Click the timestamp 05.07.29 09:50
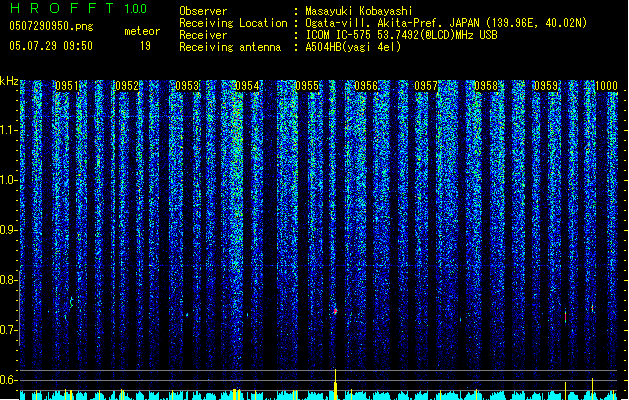The width and height of the screenshot is (629, 400). [51, 46]
